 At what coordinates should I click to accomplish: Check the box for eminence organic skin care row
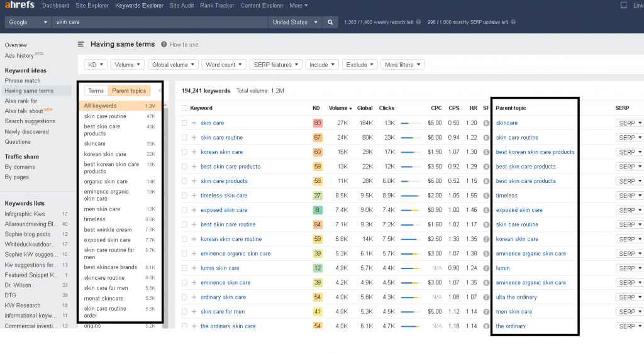184,253
